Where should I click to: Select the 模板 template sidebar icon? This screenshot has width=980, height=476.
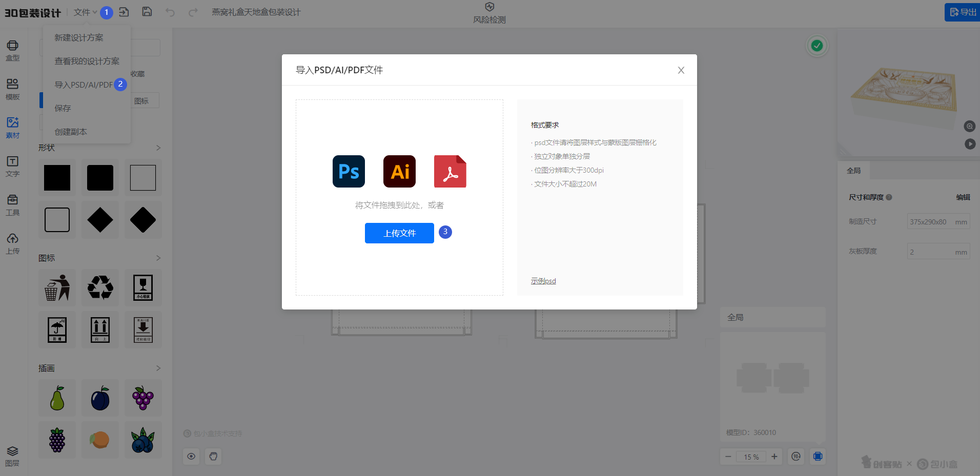click(x=13, y=89)
